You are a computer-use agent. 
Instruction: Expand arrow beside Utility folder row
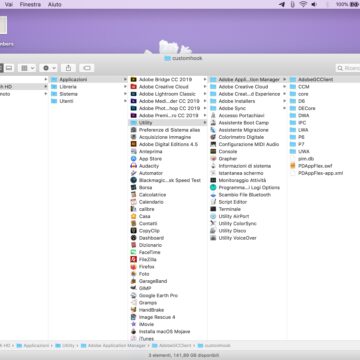205,123
